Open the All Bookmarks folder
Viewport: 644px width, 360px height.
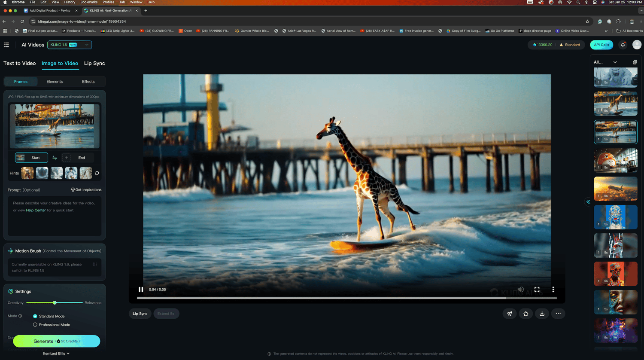pyautogui.click(x=629, y=31)
